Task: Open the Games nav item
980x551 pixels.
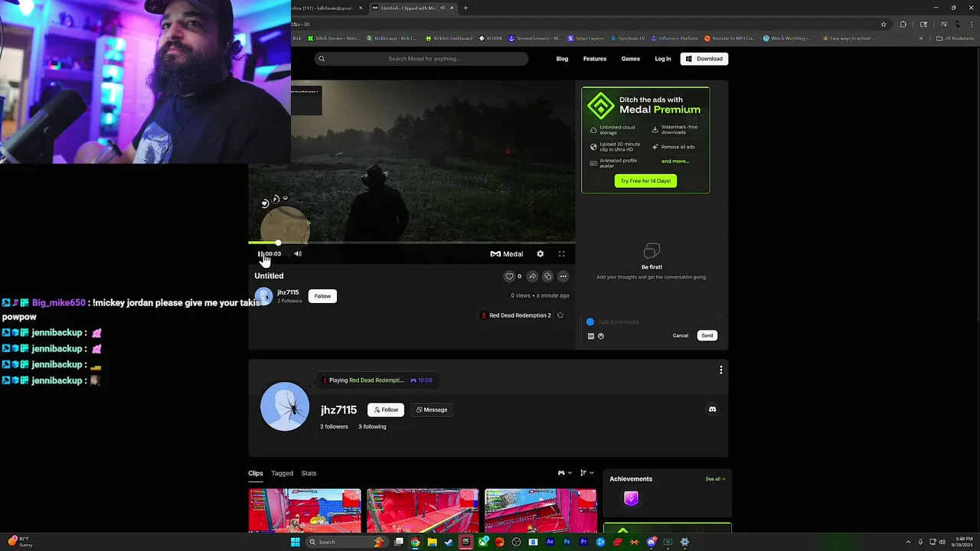Action: point(631,59)
